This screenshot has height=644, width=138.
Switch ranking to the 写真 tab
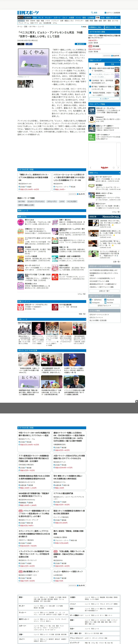(x=112, y=64)
